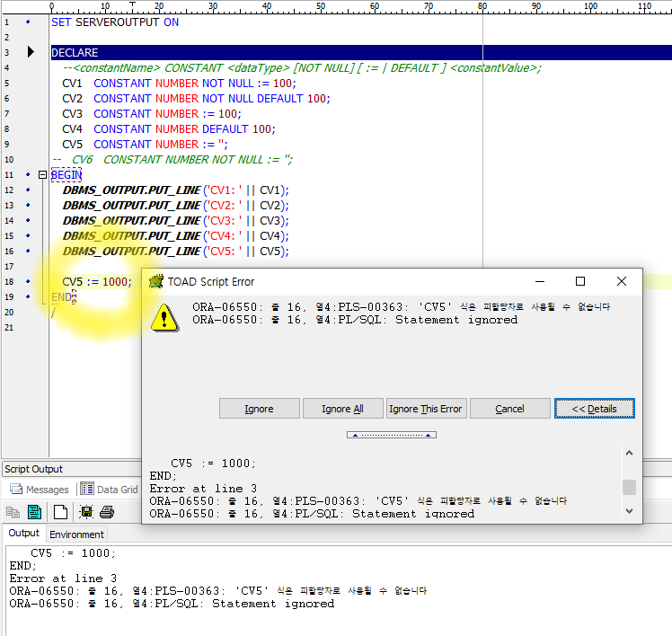Click the breakpoint dot on line 18
The height and width of the screenshot is (636, 672).
[28, 281]
